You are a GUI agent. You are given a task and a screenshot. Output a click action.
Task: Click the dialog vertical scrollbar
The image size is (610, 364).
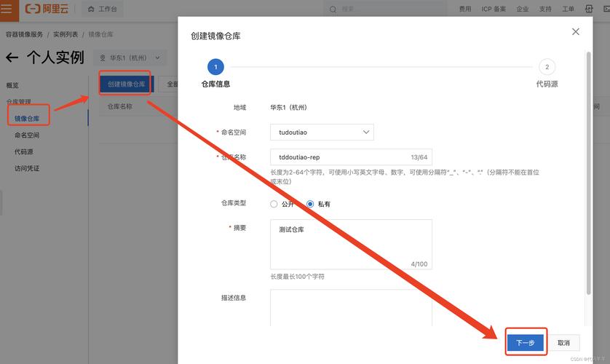(588, 173)
